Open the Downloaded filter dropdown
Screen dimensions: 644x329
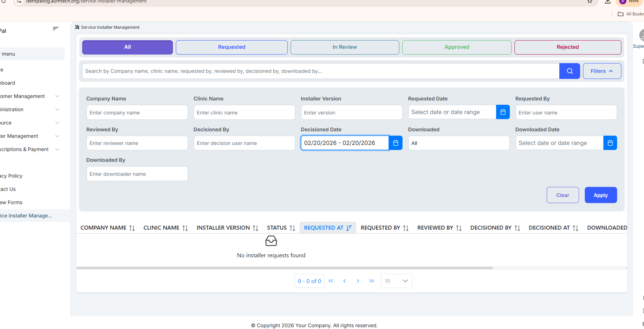(x=459, y=143)
